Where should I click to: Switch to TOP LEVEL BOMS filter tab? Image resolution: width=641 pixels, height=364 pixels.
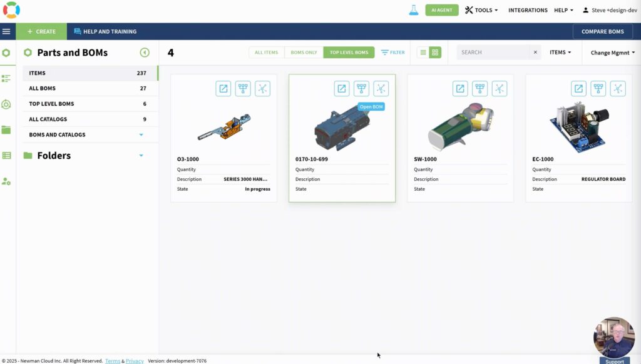coord(349,53)
